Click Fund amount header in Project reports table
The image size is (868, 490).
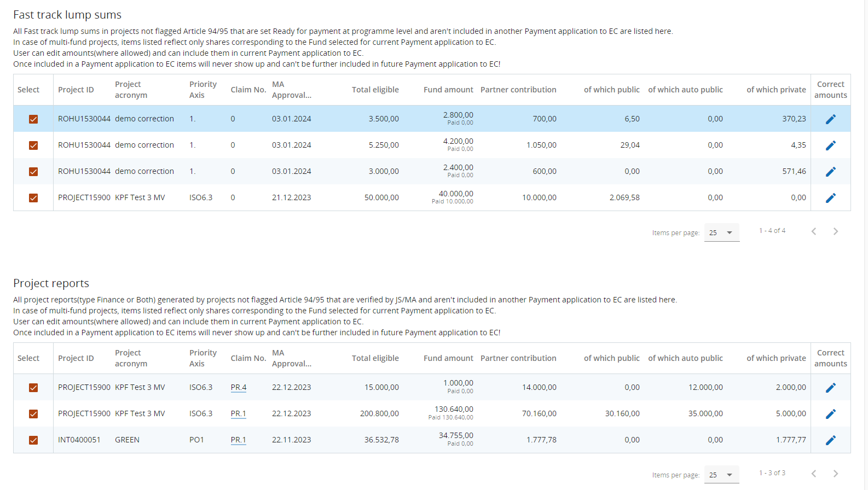coord(448,358)
